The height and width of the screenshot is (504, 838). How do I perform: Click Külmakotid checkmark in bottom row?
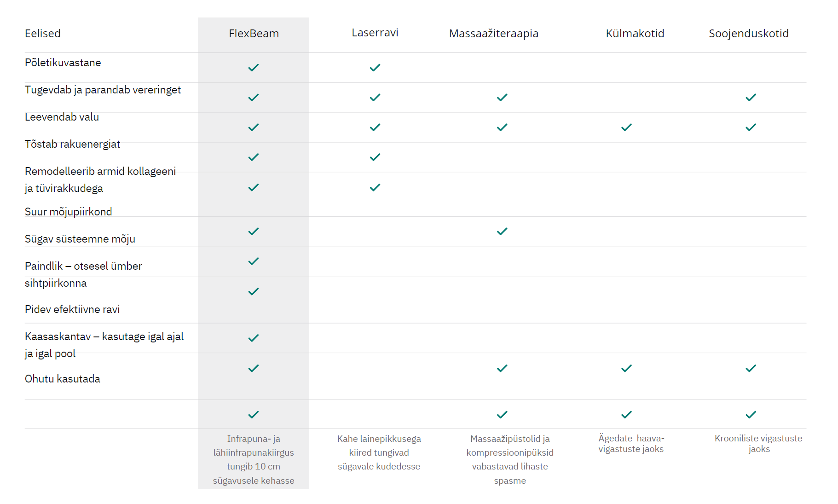point(626,415)
